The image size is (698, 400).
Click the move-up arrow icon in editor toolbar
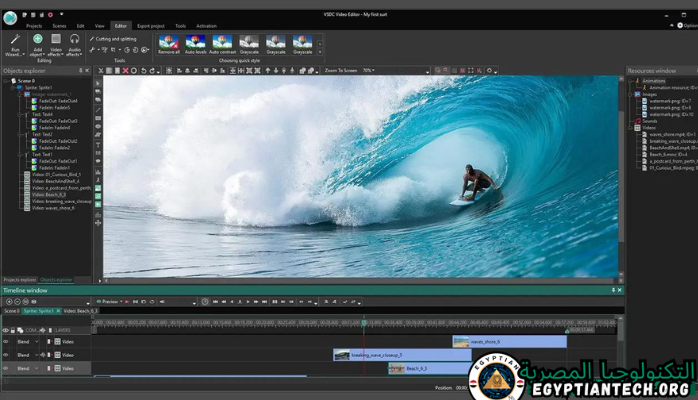click(x=268, y=71)
